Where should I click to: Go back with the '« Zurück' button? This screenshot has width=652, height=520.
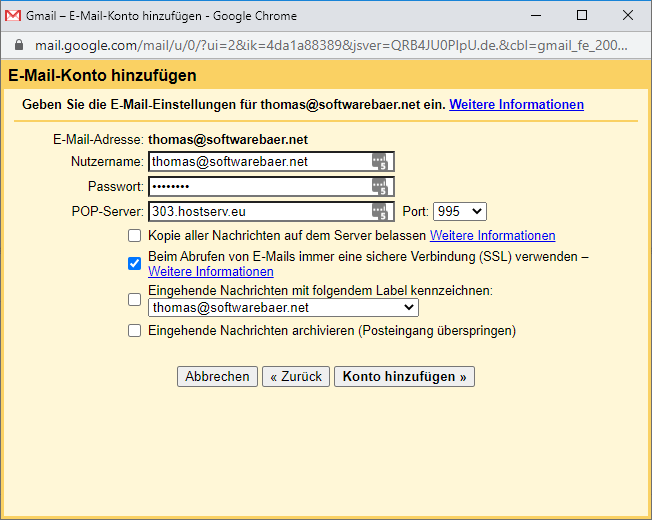pos(295,377)
